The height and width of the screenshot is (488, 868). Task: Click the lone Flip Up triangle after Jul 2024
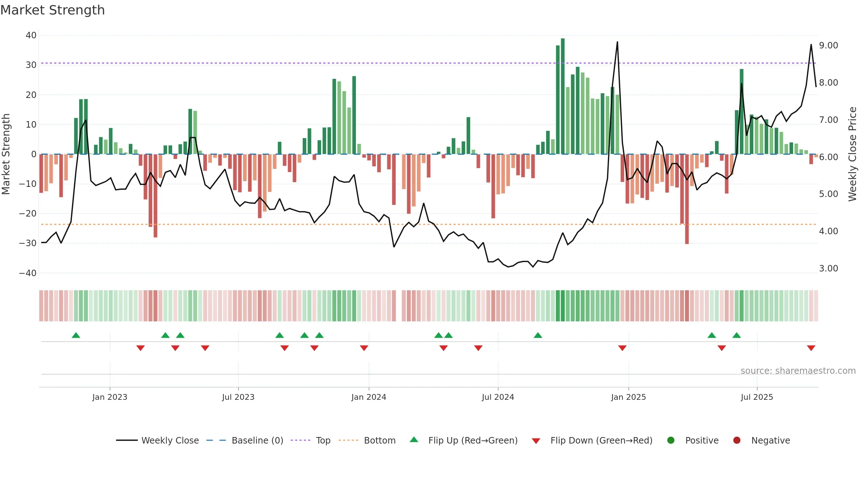538,335
